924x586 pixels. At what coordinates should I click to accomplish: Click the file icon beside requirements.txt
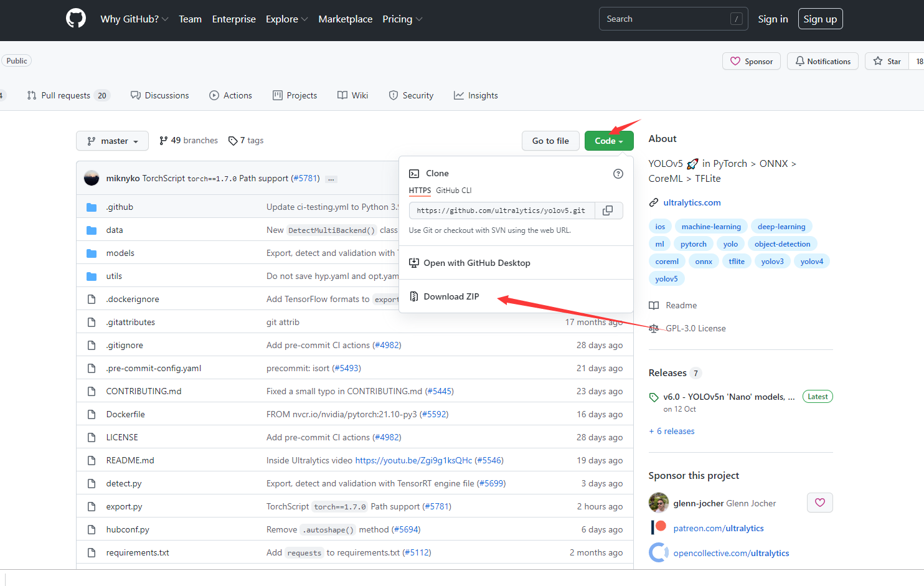92,553
